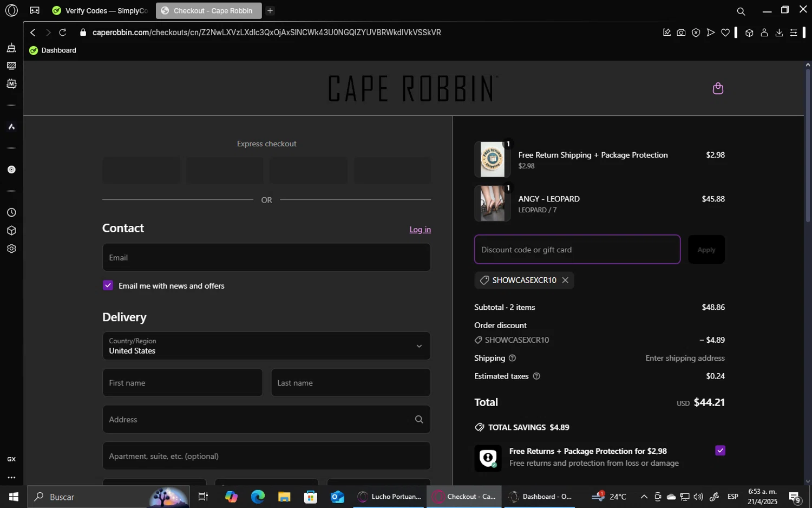Open the Windows notification center

(x=795, y=497)
